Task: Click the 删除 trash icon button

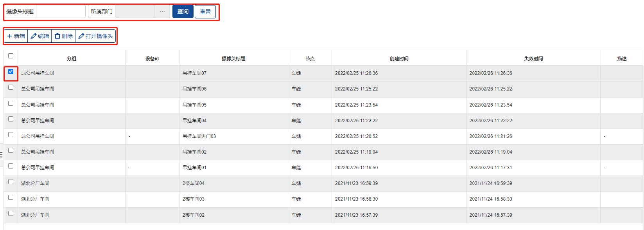Action: click(63, 36)
